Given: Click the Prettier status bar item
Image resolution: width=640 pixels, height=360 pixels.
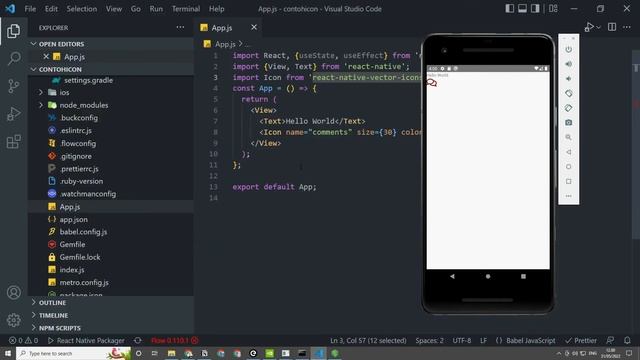Looking at the screenshot, I should point(581,340).
